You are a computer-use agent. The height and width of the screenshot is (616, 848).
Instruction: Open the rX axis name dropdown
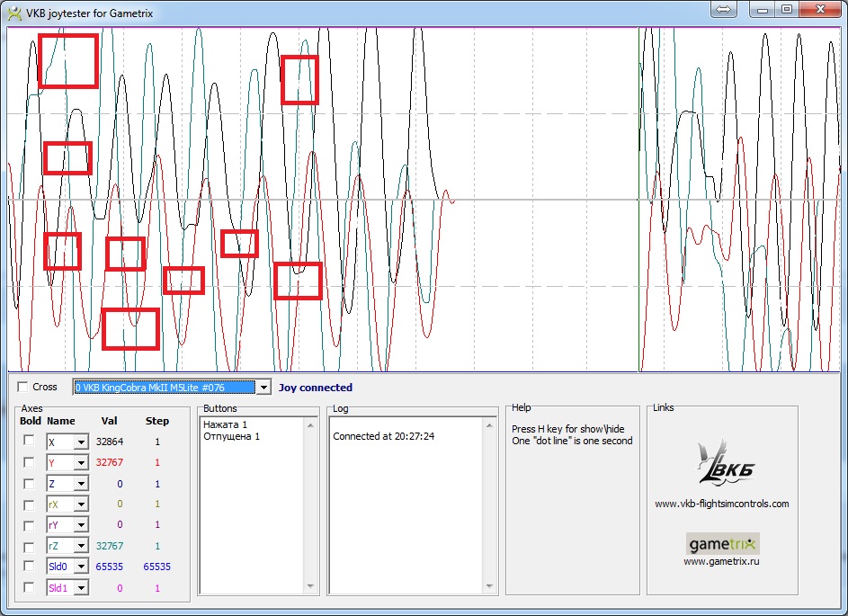pos(81,504)
